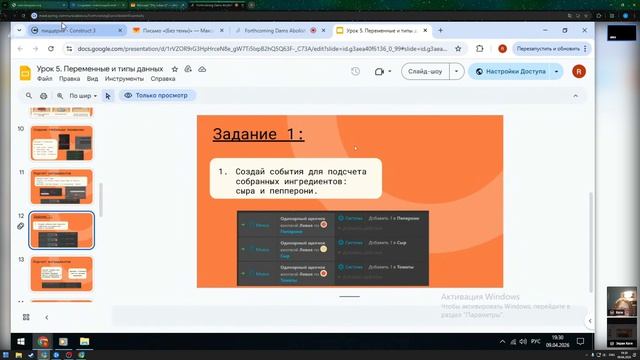Collapse the filmstrip panel arrow
Screen dimensions: 640x360
(x=47, y=317)
